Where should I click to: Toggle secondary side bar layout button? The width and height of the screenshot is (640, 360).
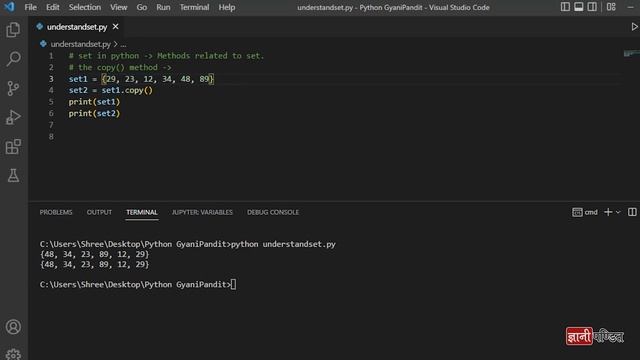592,7
